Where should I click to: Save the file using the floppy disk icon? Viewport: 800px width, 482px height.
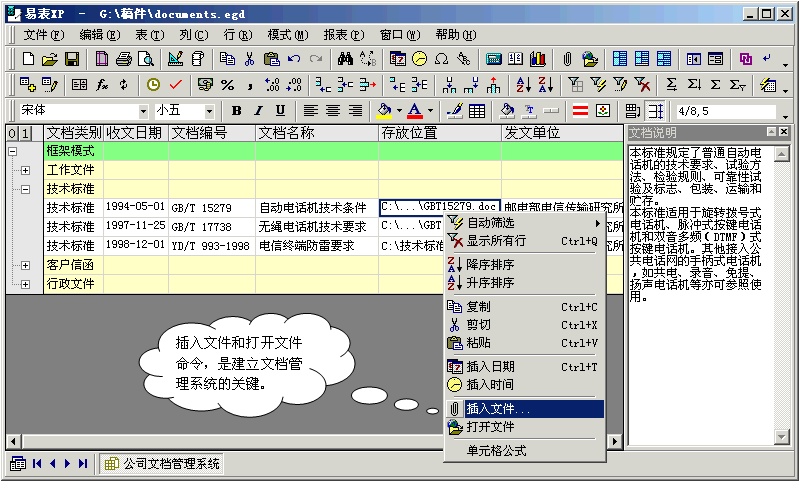(x=71, y=59)
